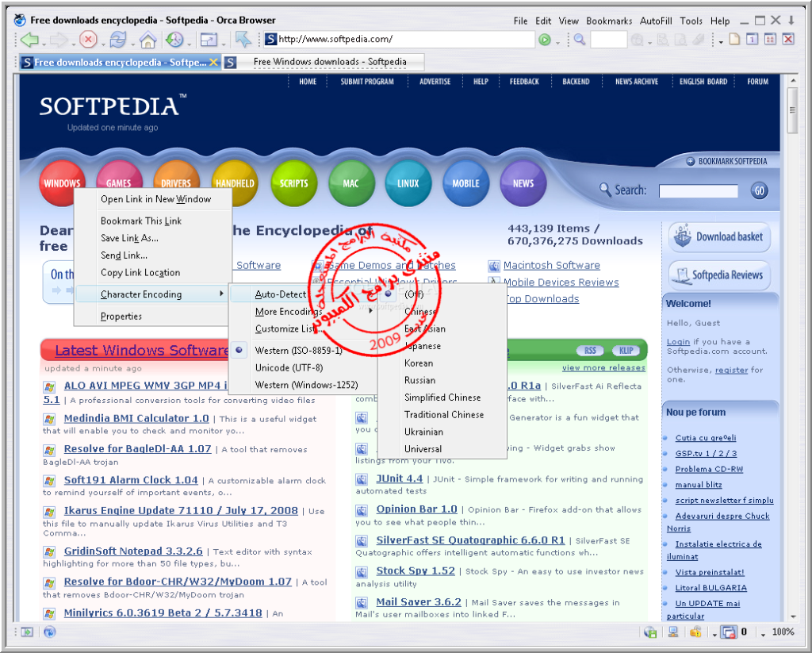
Task: Choose Copy Link Location
Action: coord(152,273)
